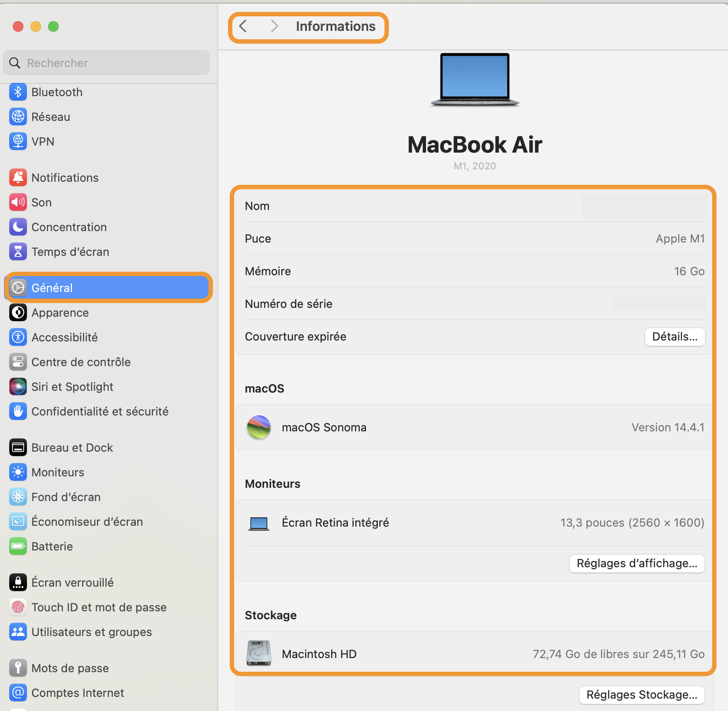Open Réglages Stockage button
The height and width of the screenshot is (711, 728).
(x=642, y=695)
